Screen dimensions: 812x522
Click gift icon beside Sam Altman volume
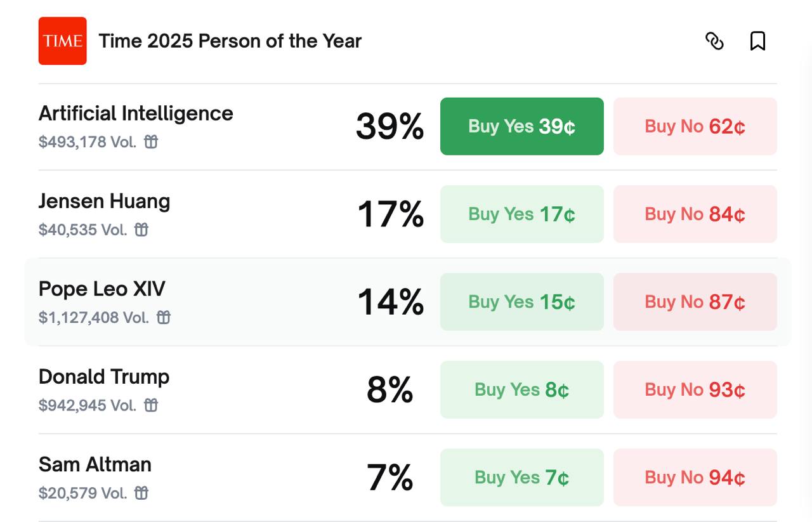coord(141,493)
